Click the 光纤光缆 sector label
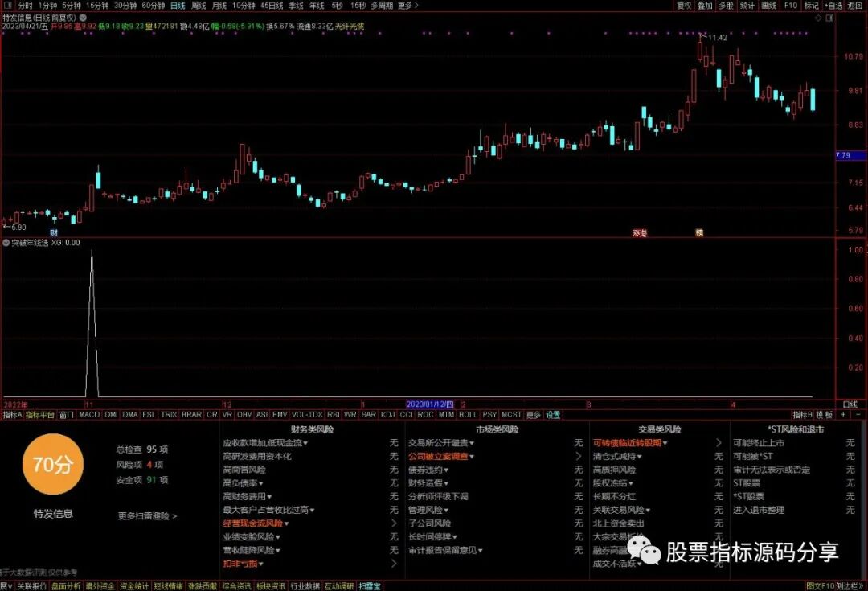Screen dimensions: 868x591 point(350,26)
